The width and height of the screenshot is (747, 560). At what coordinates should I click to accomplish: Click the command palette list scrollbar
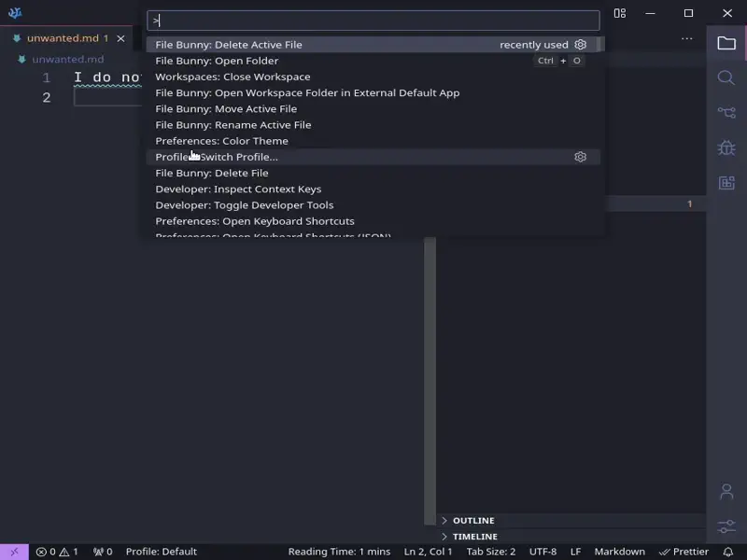click(x=599, y=44)
